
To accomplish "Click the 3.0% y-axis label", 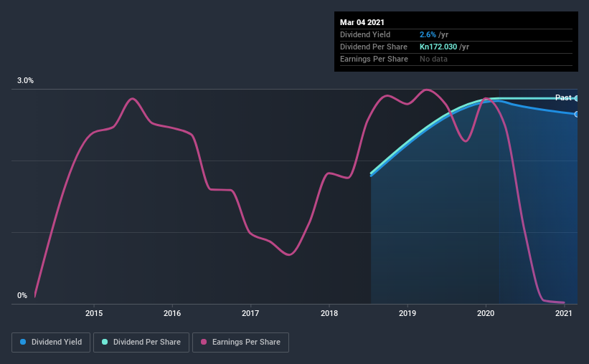I will (x=25, y=80).
